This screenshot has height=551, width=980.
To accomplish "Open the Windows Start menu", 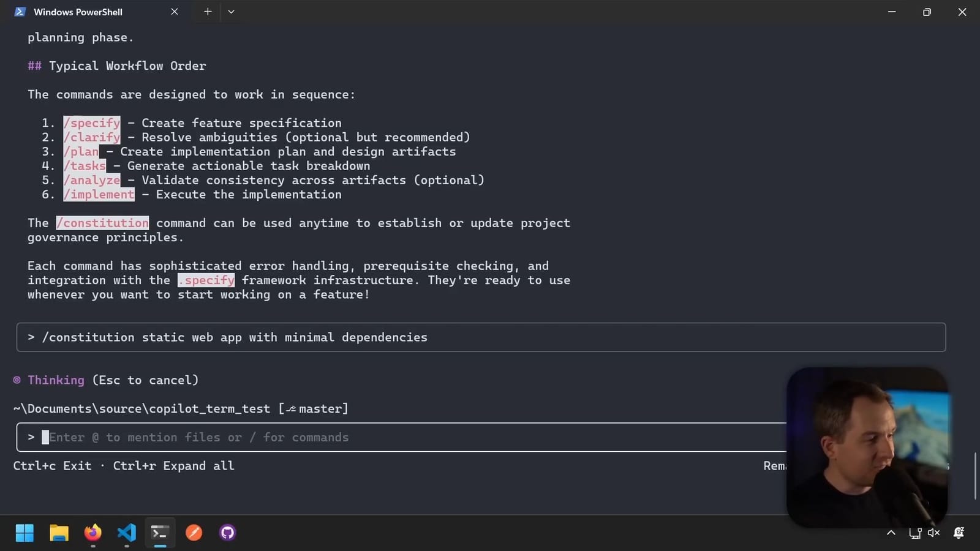I will (24, 533).
